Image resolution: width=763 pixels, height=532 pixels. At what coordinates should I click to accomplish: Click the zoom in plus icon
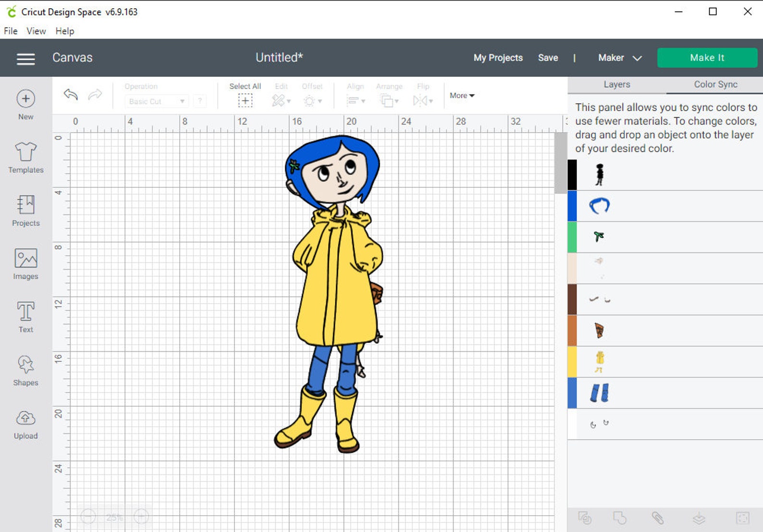point(141,517)
